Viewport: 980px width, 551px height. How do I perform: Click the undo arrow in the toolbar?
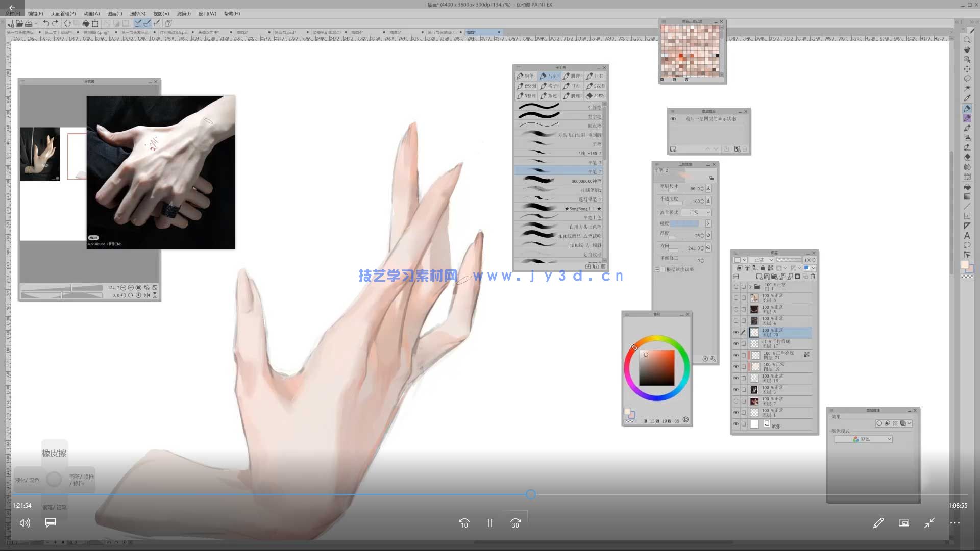point(46,23)
